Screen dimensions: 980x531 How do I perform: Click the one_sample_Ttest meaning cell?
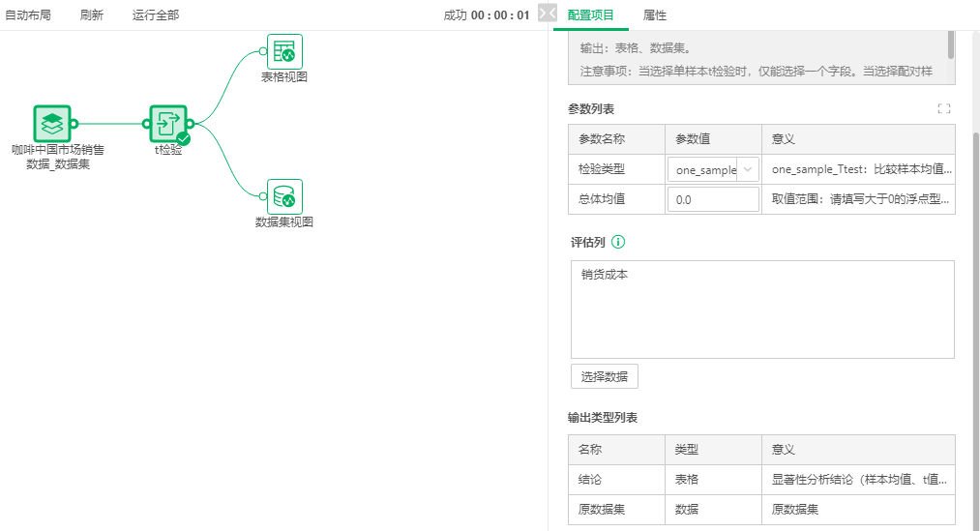point(859,169)
